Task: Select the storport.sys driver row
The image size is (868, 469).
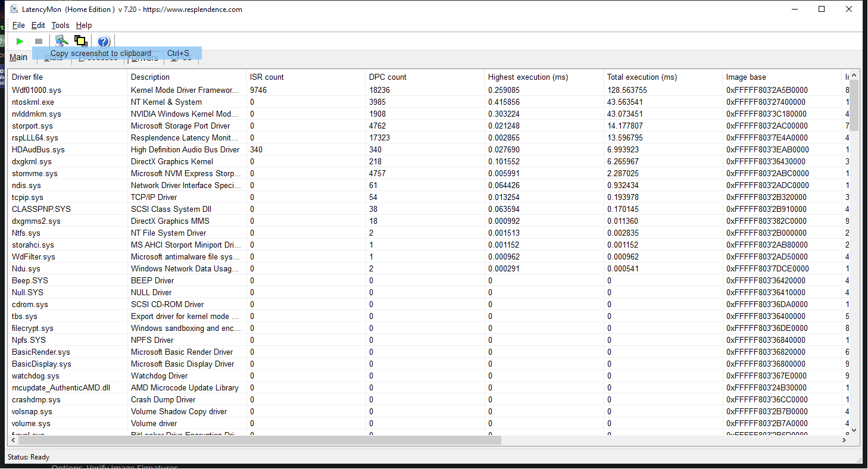Action: pos(429,126)
